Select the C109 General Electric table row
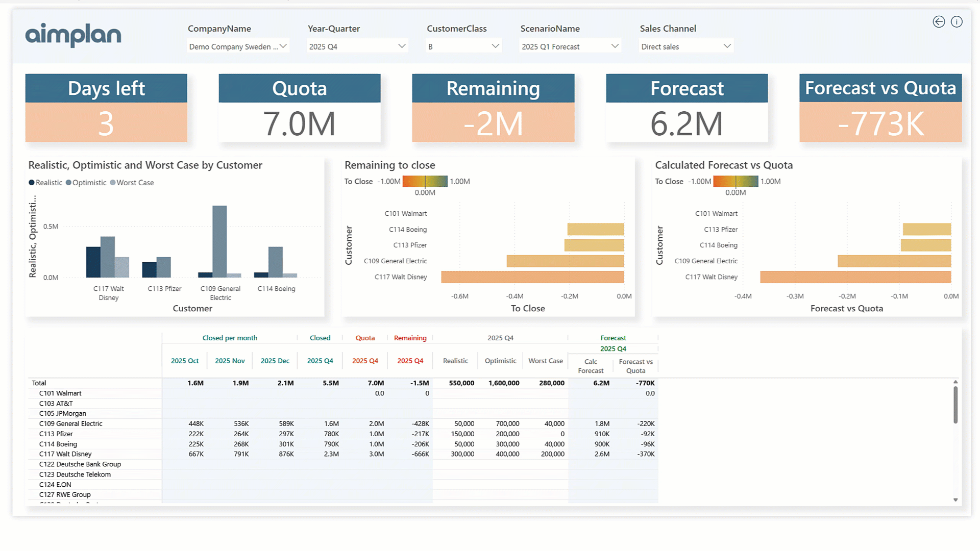Image resolution: width=980 pixels, height=551 pixels. click(71, 423)
